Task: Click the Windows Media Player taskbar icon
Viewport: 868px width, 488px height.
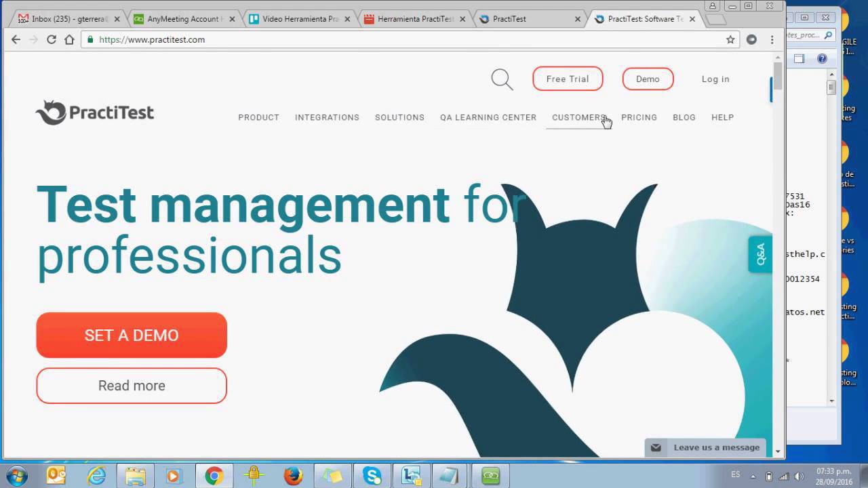Action: (174, 476)
